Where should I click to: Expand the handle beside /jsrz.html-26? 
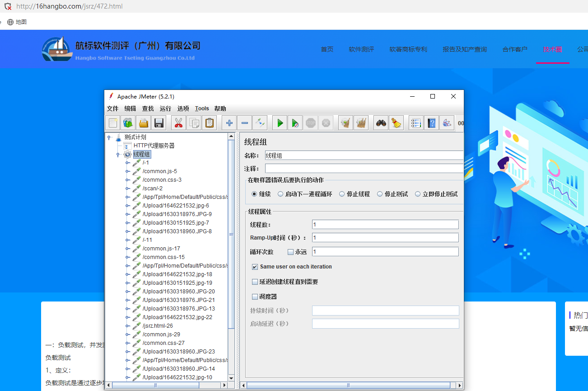pos(128,326)
